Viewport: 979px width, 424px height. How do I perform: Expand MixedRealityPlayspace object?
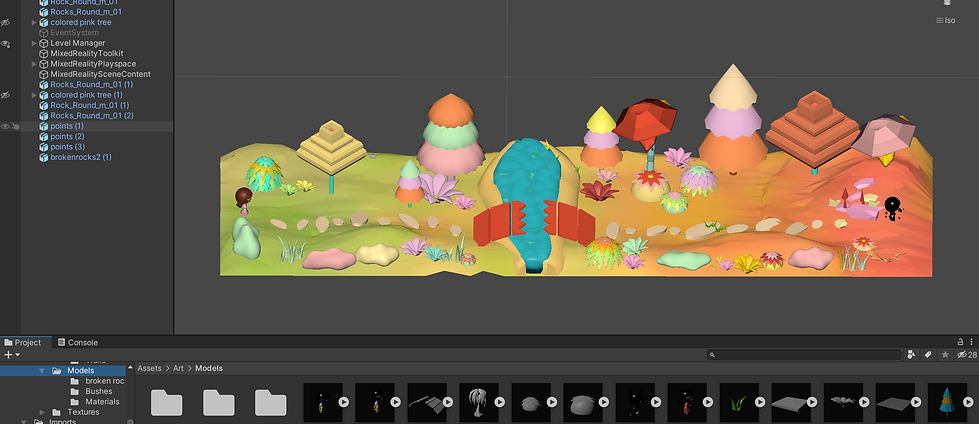pyautogui.click(x=35, y=64)
